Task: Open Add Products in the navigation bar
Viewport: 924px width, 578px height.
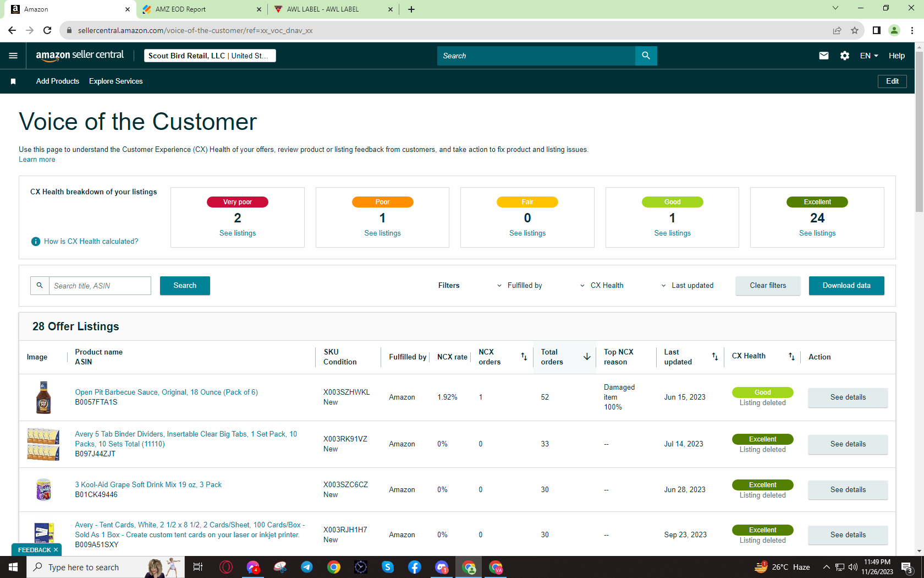Action: [x=58, y=81]
